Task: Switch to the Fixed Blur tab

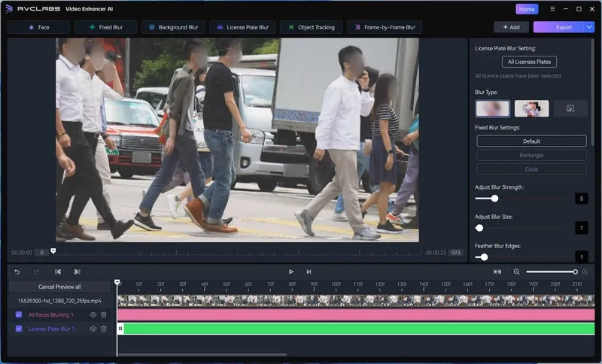Action: pyautogui.click(x=105, y=27)
